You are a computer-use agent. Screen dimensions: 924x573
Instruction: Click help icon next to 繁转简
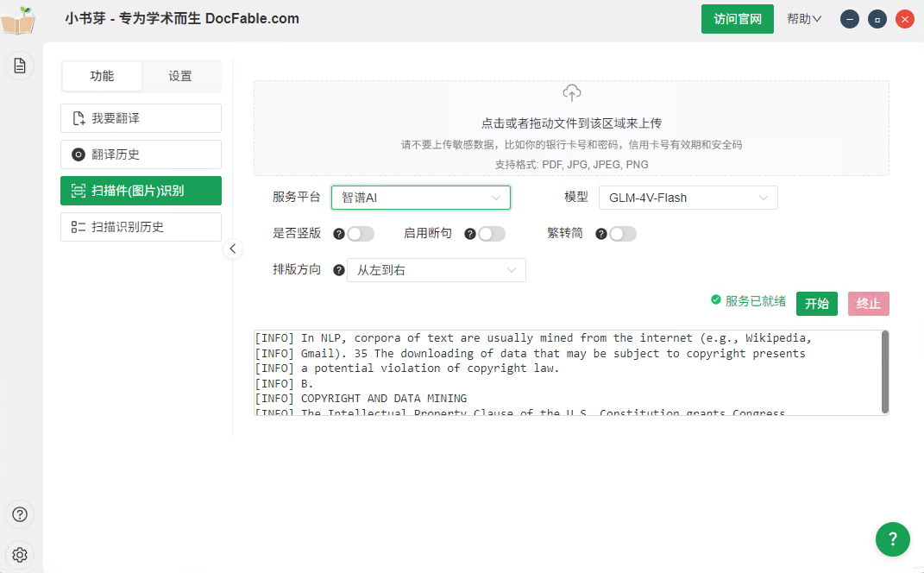tap(601, 234)
